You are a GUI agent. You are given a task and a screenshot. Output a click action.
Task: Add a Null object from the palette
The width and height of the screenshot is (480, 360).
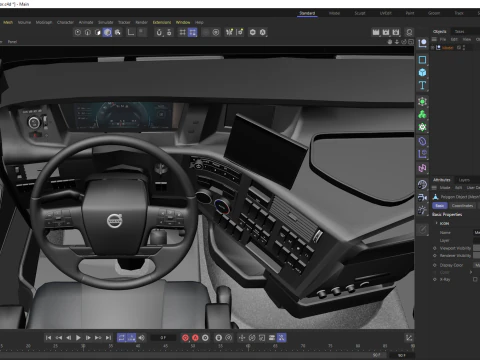click(422, 43)
